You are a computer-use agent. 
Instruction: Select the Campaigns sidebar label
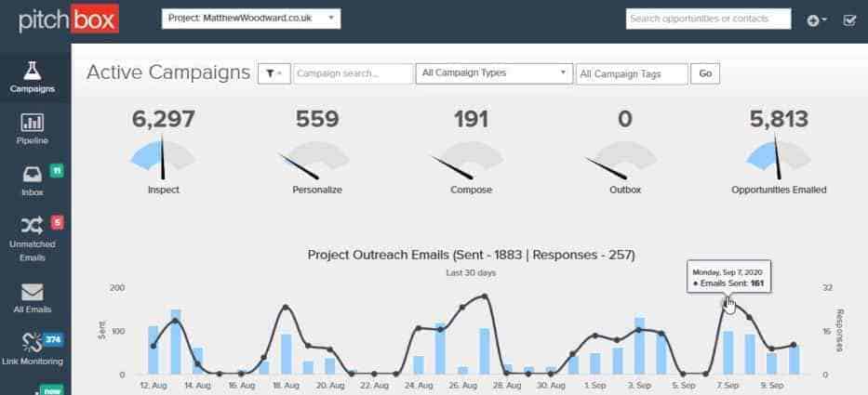click(33, 89)
